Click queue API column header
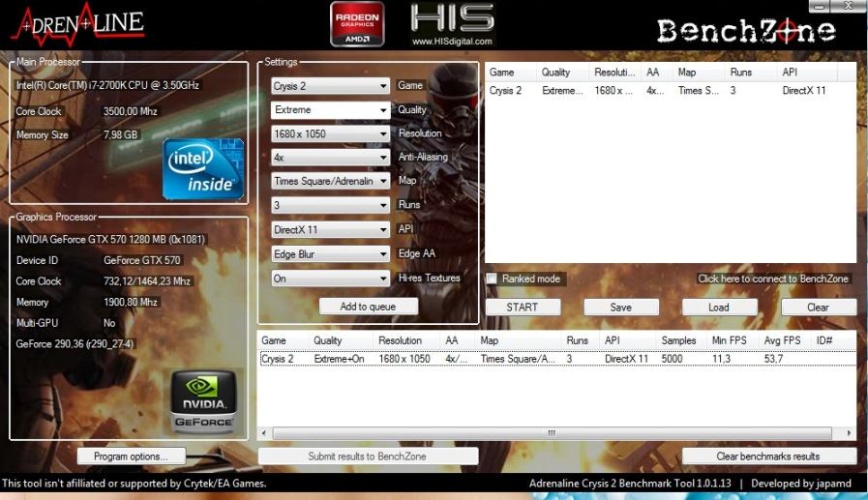 pos(807,73)
